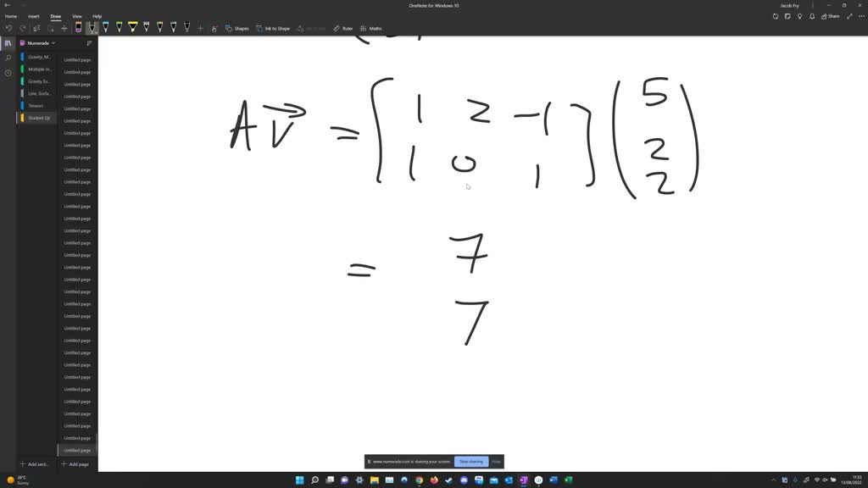This screenshot has height=488, width=868.
Task: Add a new pen with plus button
Action: point(199,28)
